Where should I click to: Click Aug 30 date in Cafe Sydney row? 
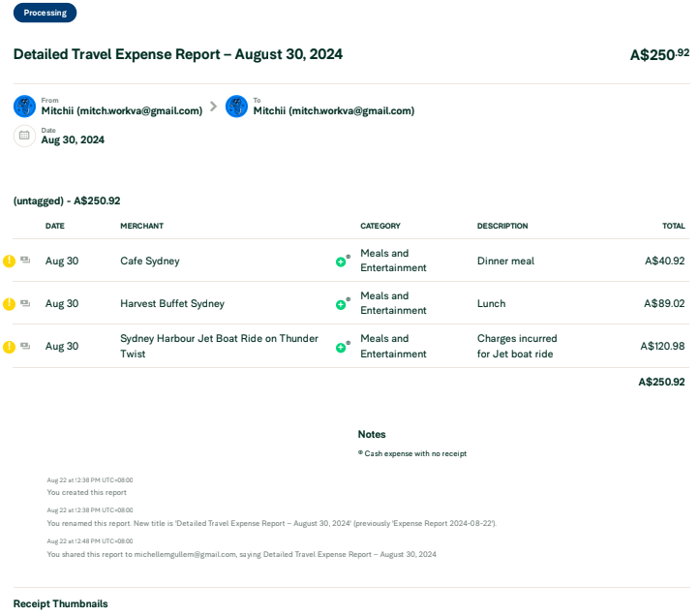[62, 261]
